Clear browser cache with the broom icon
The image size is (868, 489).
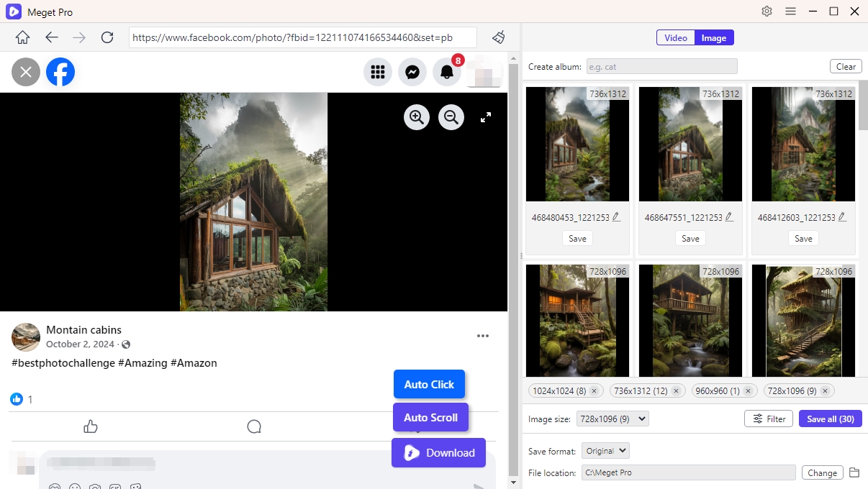(498, 37)
